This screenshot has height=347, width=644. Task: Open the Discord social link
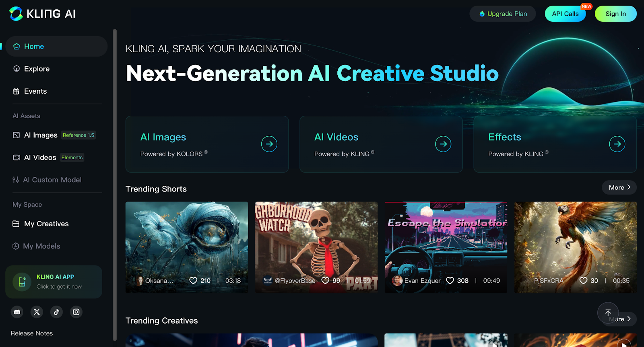click(x=17, y=312)
